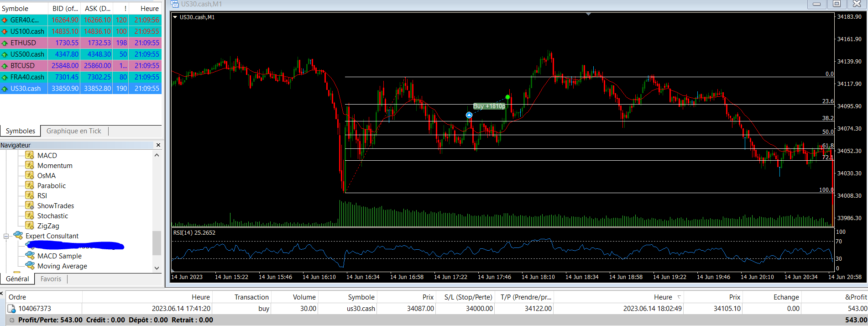Click the MACD Sample expert advisor icon
Image resolution: width=868 pixels, height=326 pixels.
(30, 256)
